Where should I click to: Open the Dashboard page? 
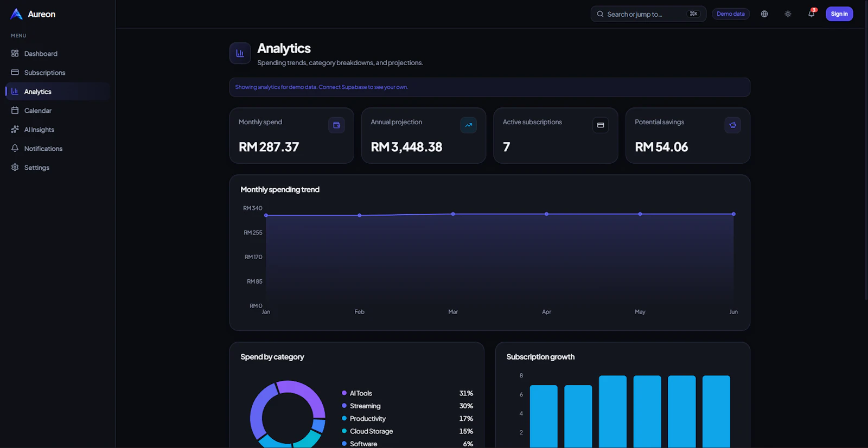pos(58,54)
